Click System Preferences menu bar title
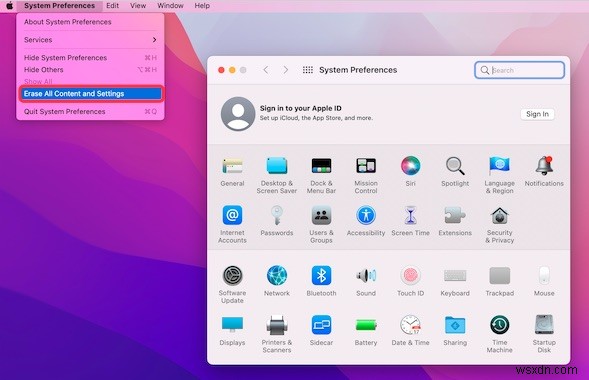Screen dimensions: 589x380 (x=59, y=6)
